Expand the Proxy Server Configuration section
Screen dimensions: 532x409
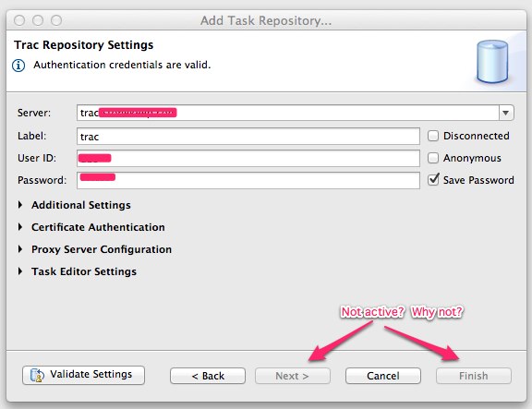(x=20, y=249)
